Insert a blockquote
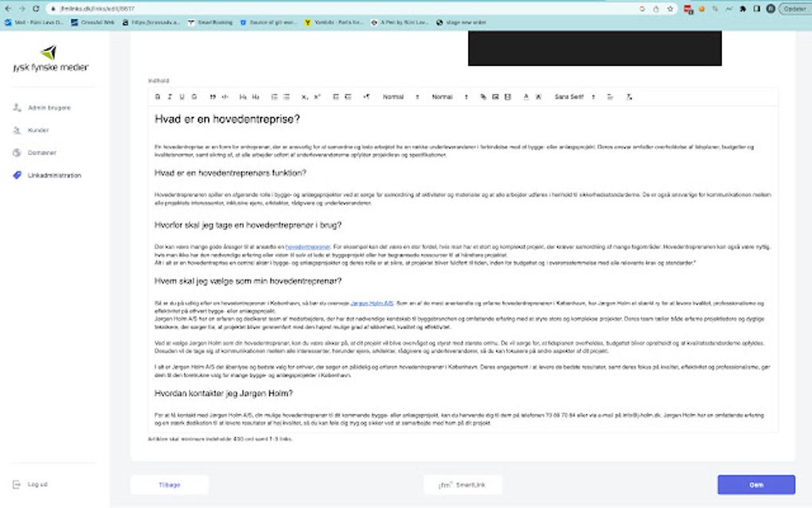 tap(212, 96)
